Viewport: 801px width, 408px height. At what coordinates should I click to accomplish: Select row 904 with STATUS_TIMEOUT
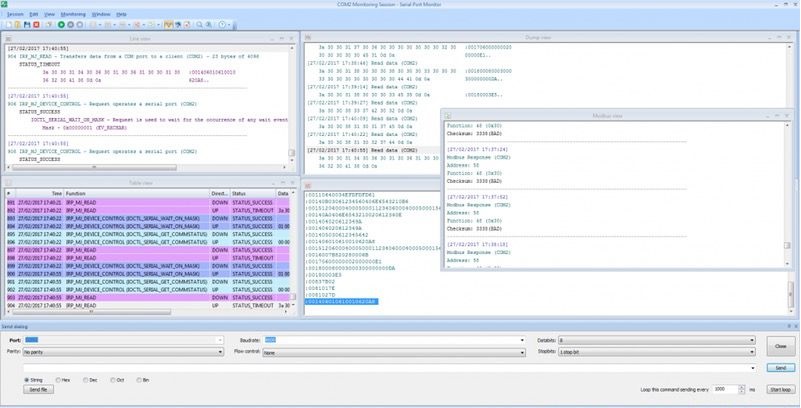coord(148,305)
